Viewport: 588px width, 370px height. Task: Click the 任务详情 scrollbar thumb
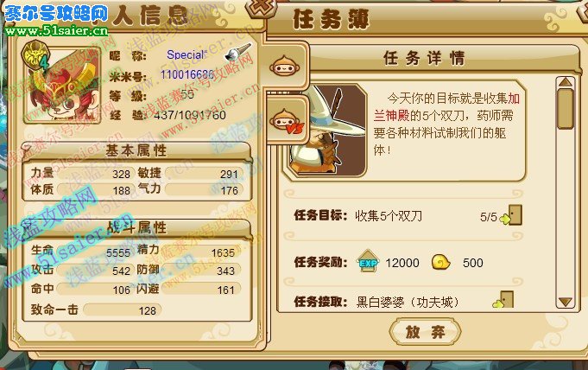pos(566,109)
